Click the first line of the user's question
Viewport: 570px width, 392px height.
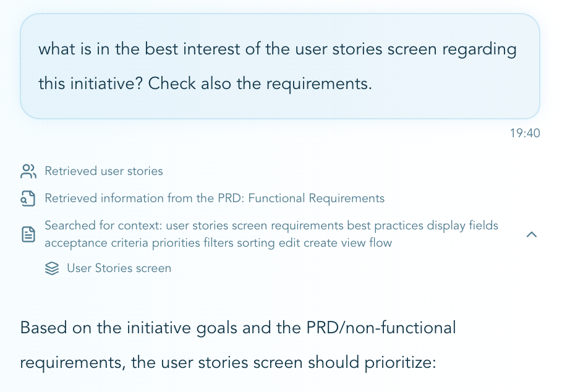(277, 49)
